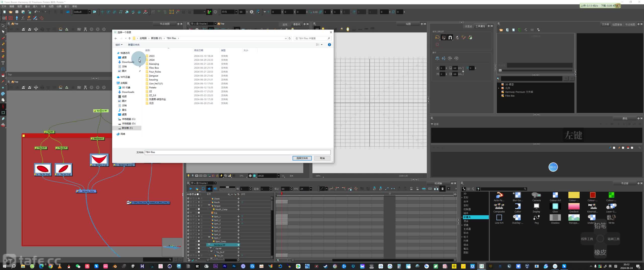The image size is (644, 270).
Task: Click refresh button in dialog address bar
Action: click(x=290, y=38)
